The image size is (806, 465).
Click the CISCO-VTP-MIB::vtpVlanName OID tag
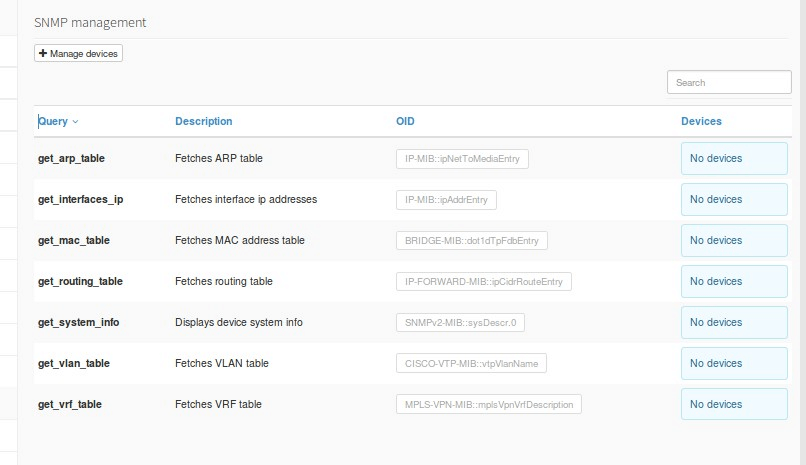pos(471,363)
